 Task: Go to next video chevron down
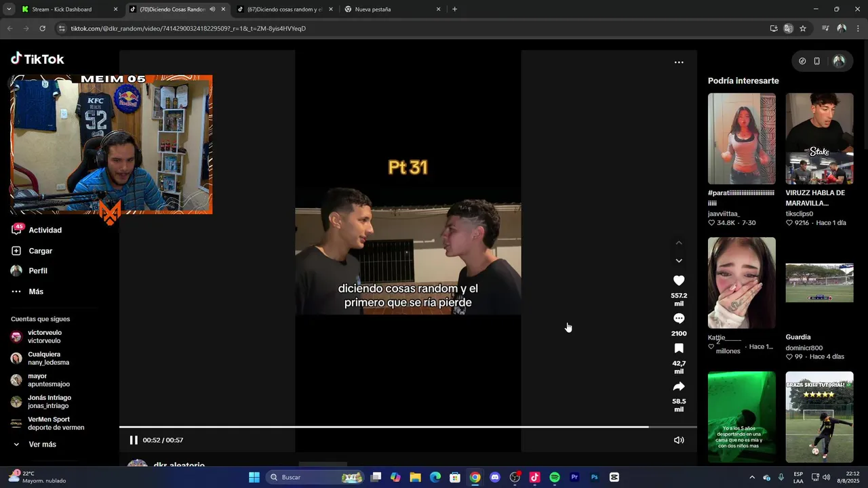[679, 261]
